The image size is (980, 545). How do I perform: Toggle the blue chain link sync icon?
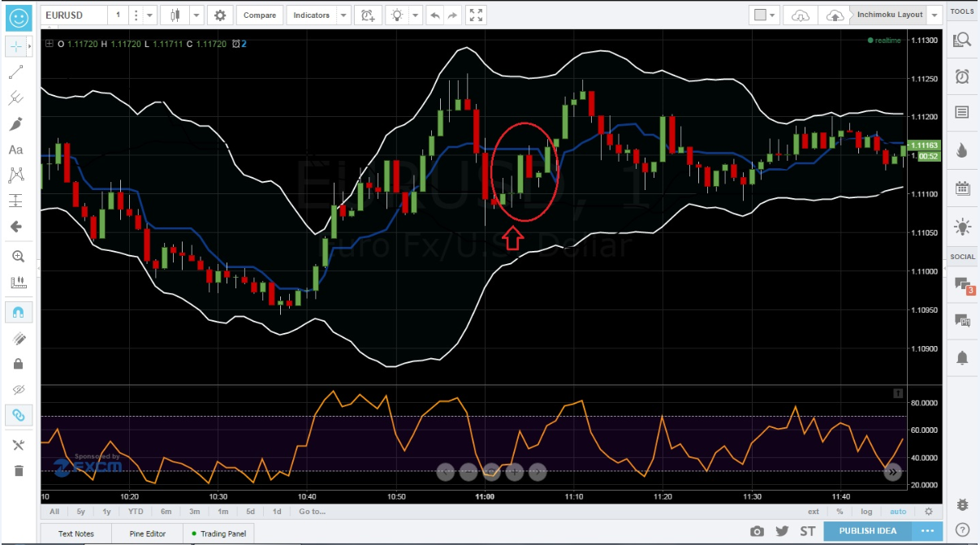pyautogui.click(x=18, y=415)
